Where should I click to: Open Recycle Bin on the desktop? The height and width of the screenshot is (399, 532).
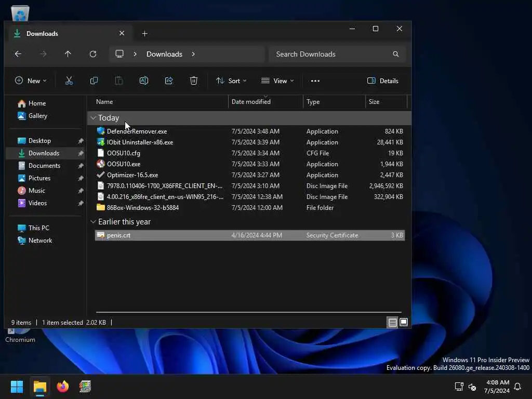pyautogui.click(x=20, y=13)
